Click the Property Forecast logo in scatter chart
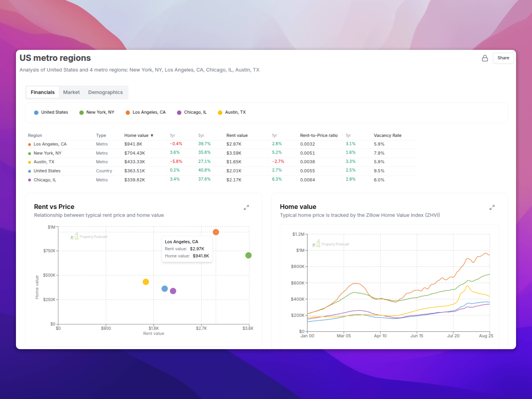This screenshot has width=532, height=399. 89,237
